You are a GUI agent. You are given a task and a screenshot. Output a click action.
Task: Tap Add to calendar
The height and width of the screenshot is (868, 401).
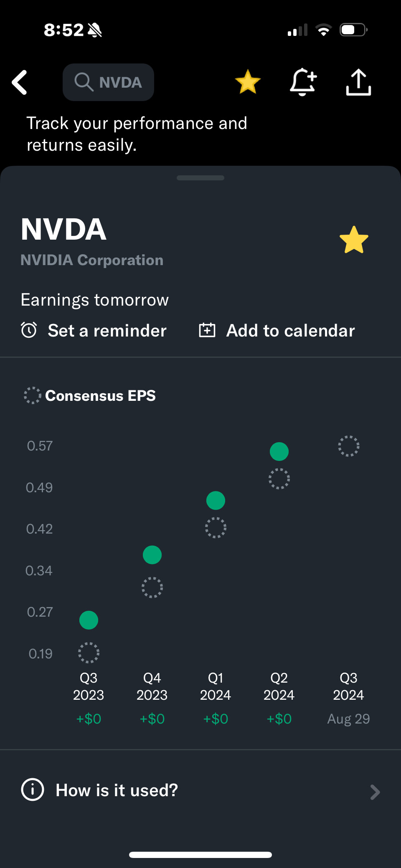290,331
